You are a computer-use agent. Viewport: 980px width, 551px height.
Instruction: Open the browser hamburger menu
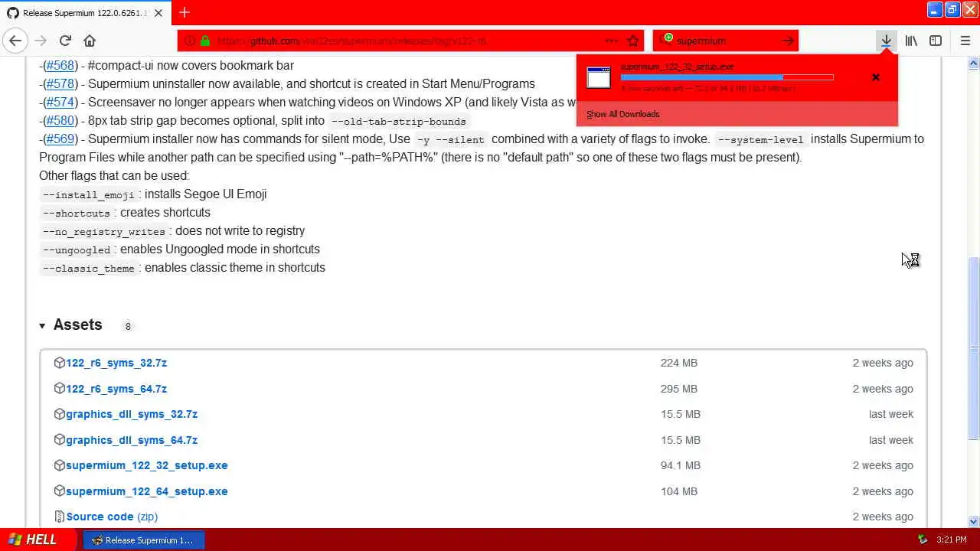pos(965,41)
